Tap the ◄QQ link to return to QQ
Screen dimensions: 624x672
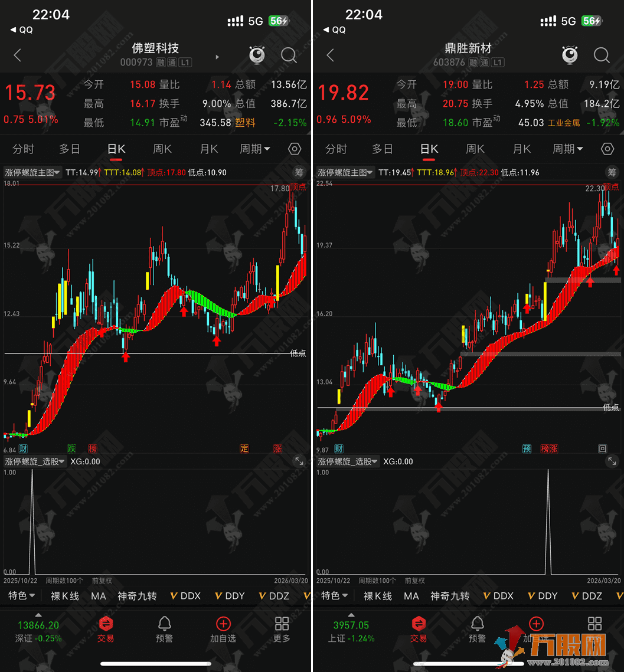21,28
